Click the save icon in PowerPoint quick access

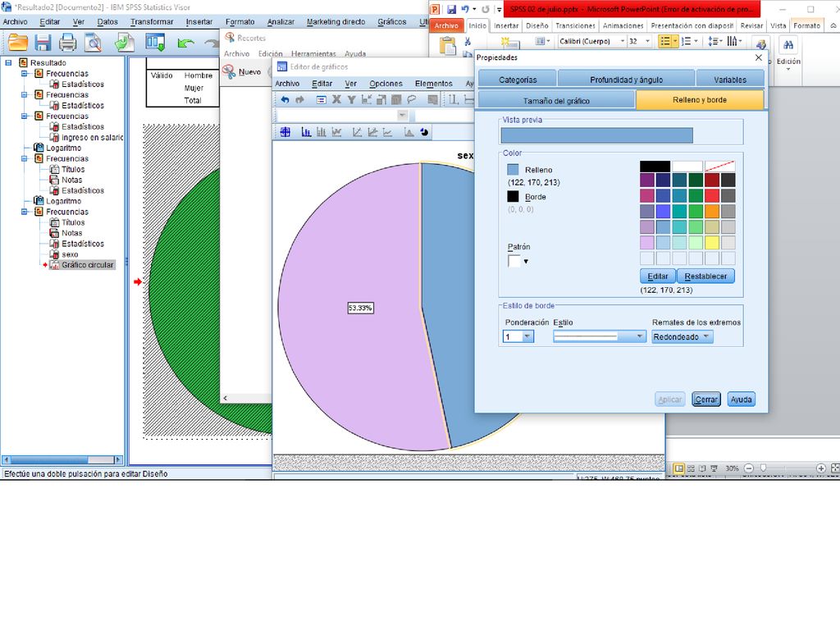point(452,9)
